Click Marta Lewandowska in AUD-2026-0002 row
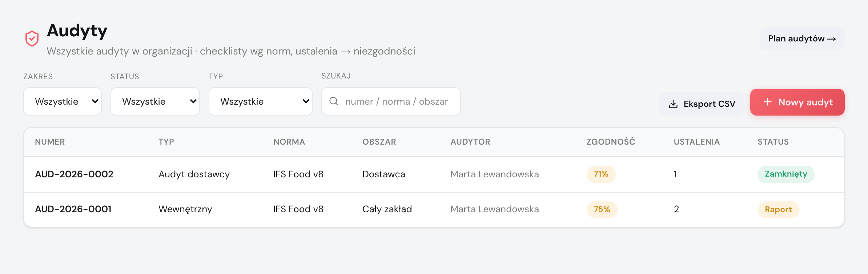 [x=495, y=174]
